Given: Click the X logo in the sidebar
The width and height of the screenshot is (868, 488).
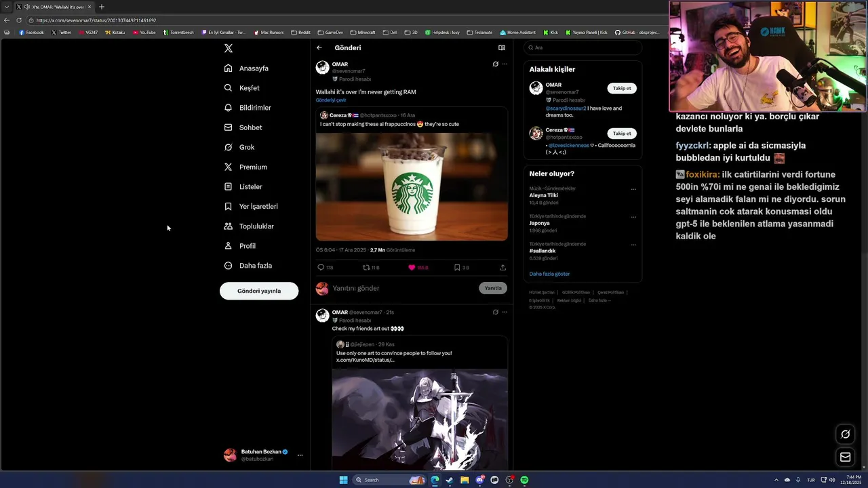Looking at the screenshot, I should click(229, 48).
